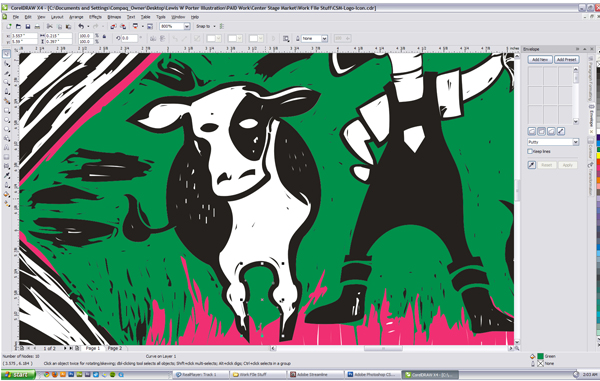Select the Shape tool in toolbox
The width and height of the screenshot is (600, 381).
tap(7, 64)
